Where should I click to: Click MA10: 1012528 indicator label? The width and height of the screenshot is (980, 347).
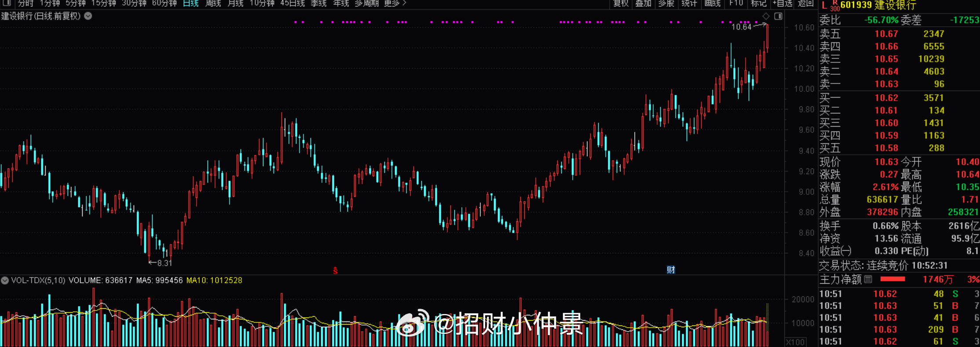point(214,280)
